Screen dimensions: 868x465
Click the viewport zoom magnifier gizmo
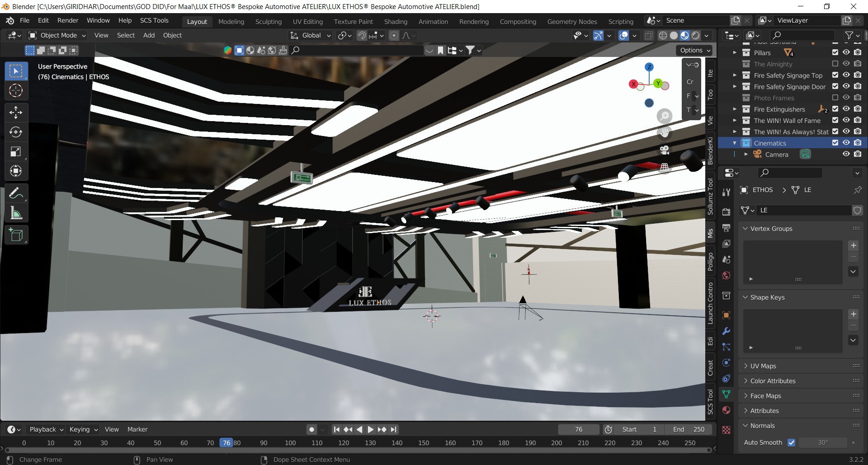click(664, 116)
